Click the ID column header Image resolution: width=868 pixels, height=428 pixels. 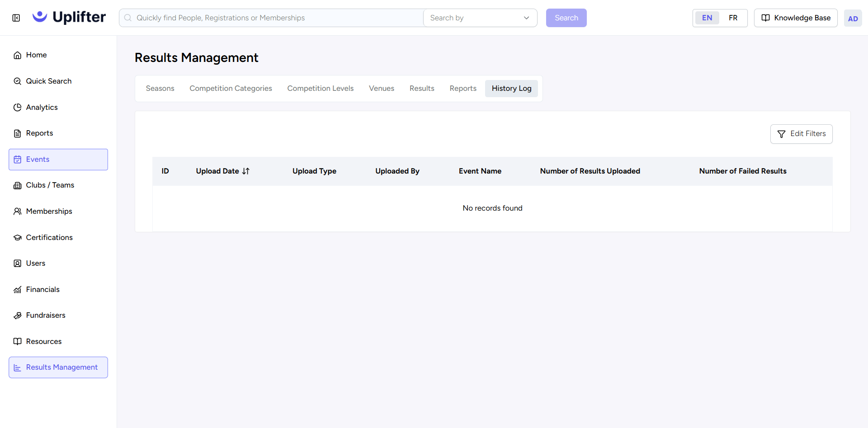(x=165, y=171)
